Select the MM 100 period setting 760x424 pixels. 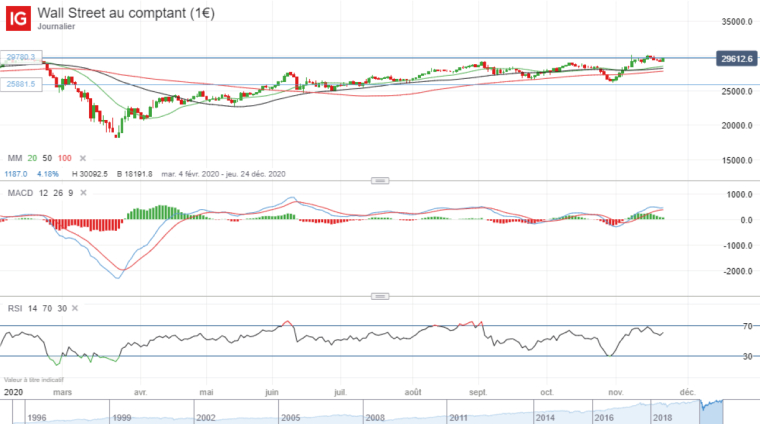pos(64,158)
